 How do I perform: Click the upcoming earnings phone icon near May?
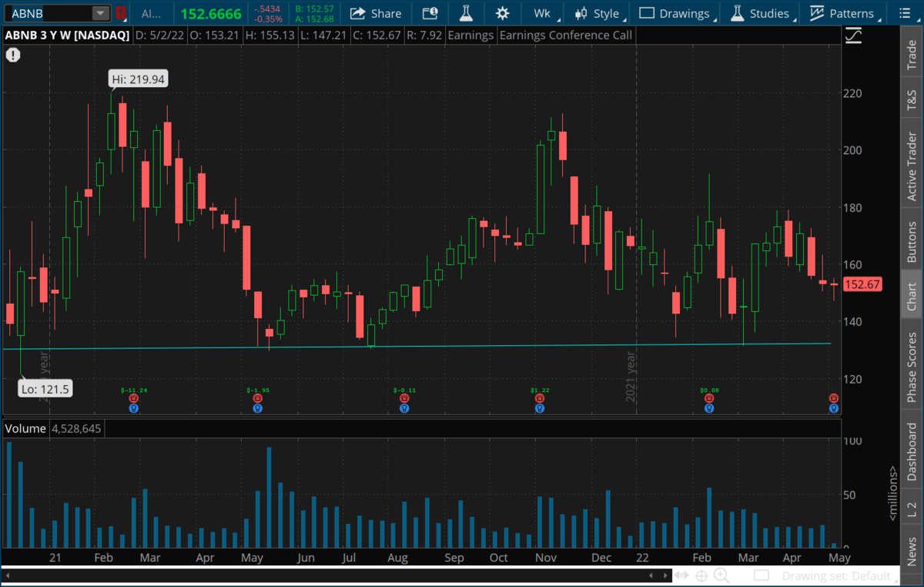833,398
